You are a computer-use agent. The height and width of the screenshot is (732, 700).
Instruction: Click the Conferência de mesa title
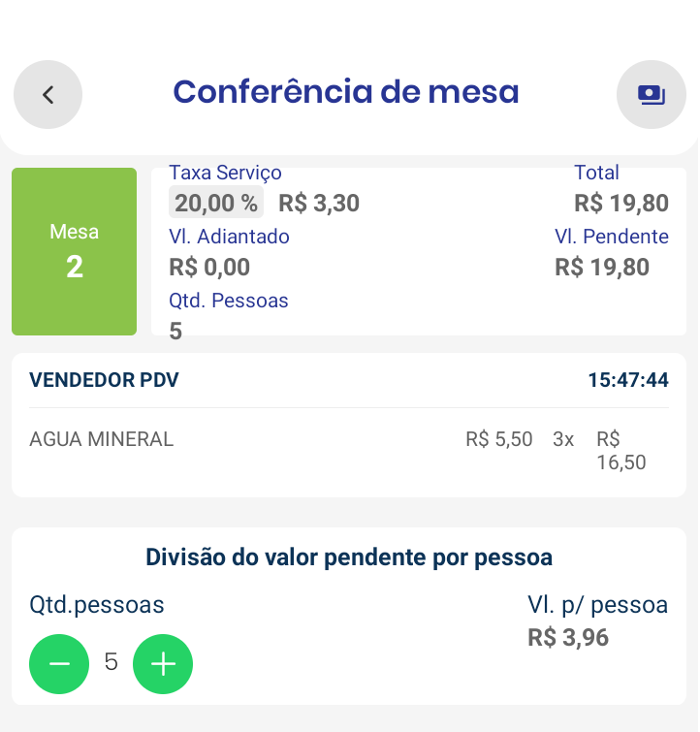[x=346, y=92]
